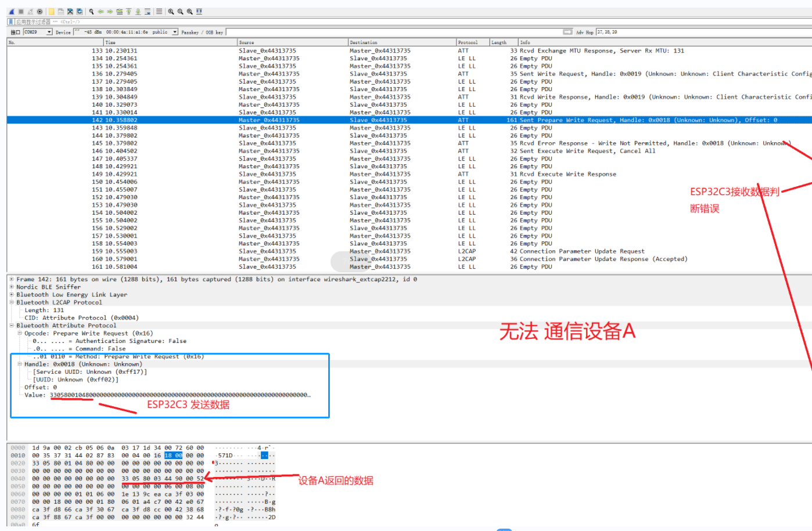Stop the running capture
Screen dimensions: 812x531
21,12
